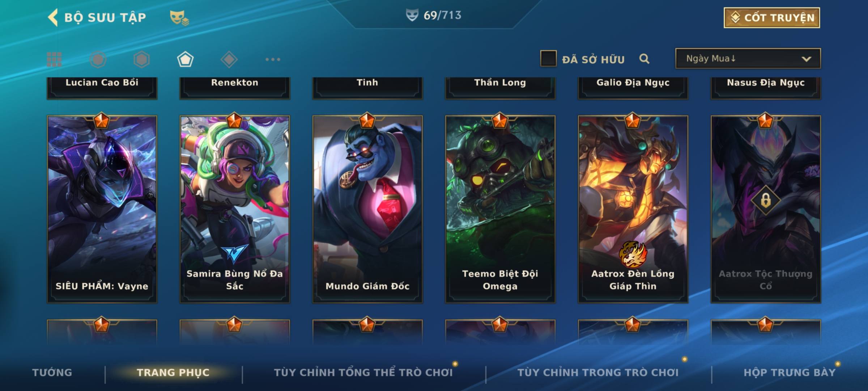Image resolution: width=868 pixels, height=391 pixels.
Task: Switch to the Tướng tab
Action: coord(52,373)
